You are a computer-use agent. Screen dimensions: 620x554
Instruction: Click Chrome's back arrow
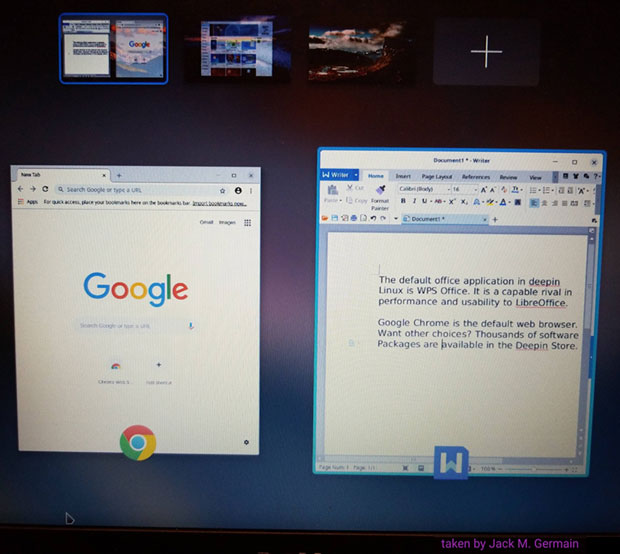pos(21,189)
